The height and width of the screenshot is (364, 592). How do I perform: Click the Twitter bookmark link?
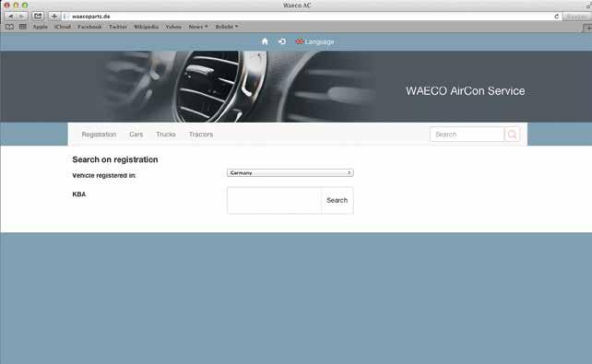pos(118,27)
